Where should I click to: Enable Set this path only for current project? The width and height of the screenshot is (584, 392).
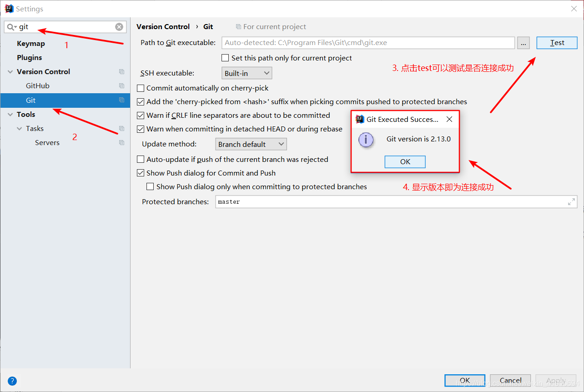coord(225,58)
